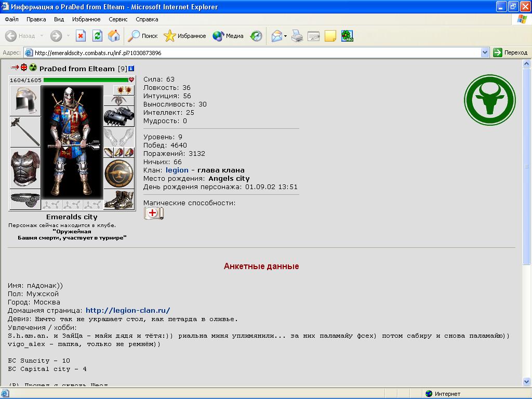Click the Angels city birthplace text
This screenshot has height=399, width=532.
[229, 179]
